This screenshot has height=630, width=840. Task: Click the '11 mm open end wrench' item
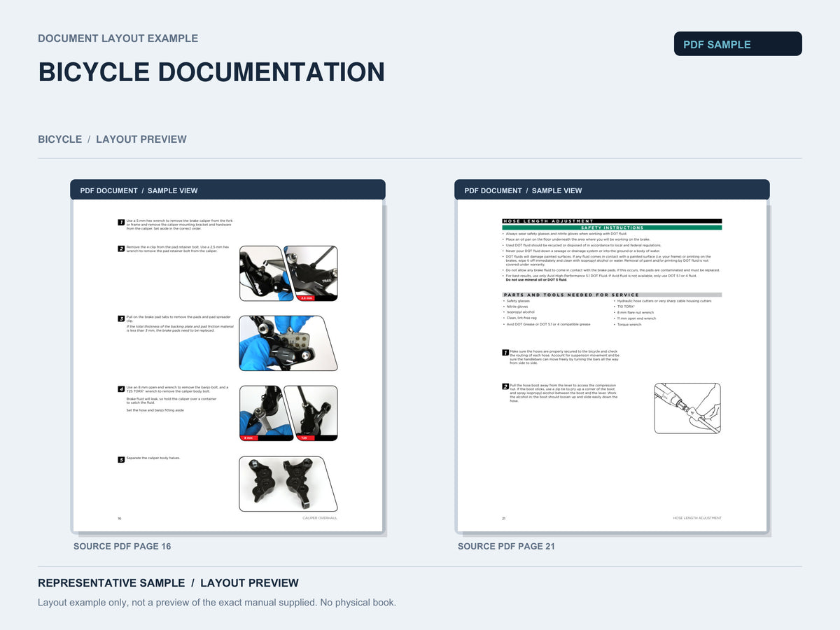635,318
